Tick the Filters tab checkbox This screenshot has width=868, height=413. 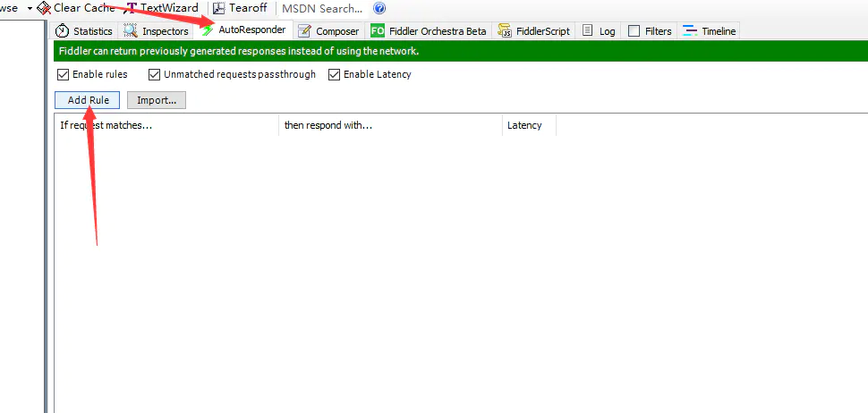634,31
